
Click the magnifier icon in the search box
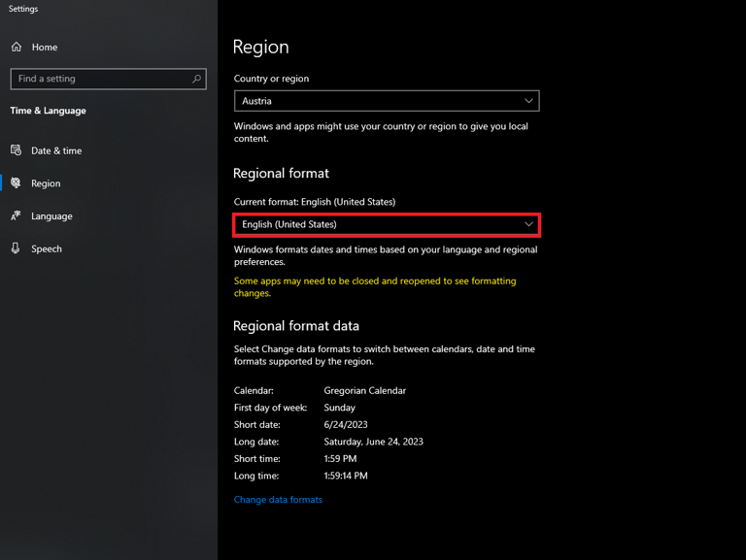tap(197, 79)
